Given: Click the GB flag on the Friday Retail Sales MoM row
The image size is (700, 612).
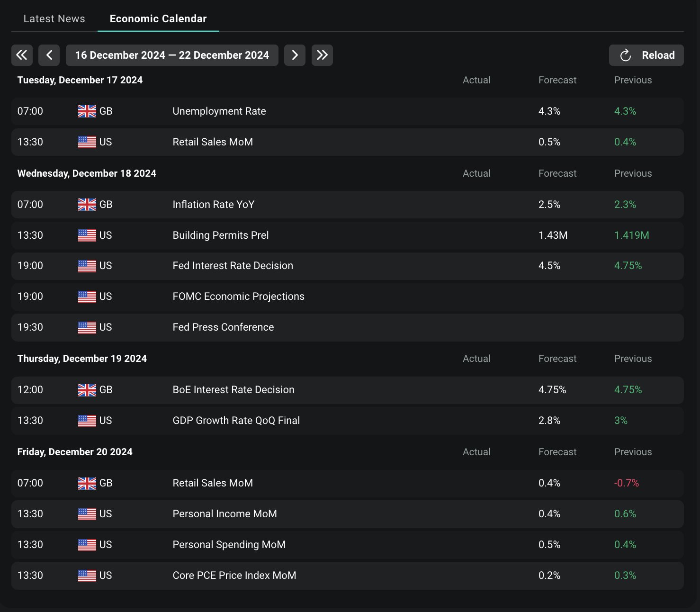Looking at the screenshot, I should point(87,483).
